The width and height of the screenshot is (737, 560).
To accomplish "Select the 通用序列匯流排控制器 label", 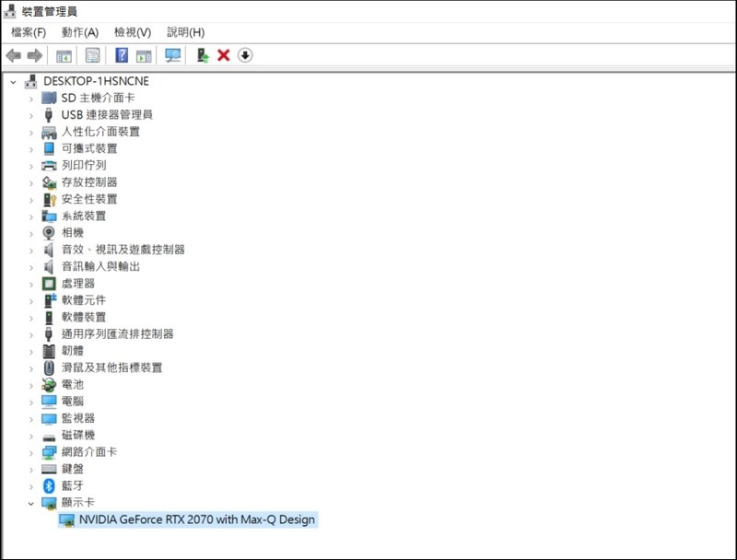I will point(118,334).
